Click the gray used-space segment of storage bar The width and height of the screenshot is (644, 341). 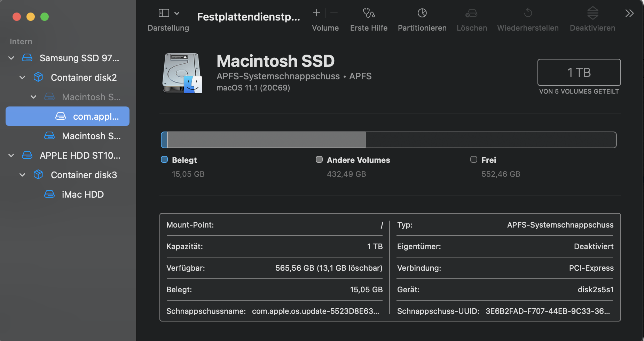coord(266,140)
